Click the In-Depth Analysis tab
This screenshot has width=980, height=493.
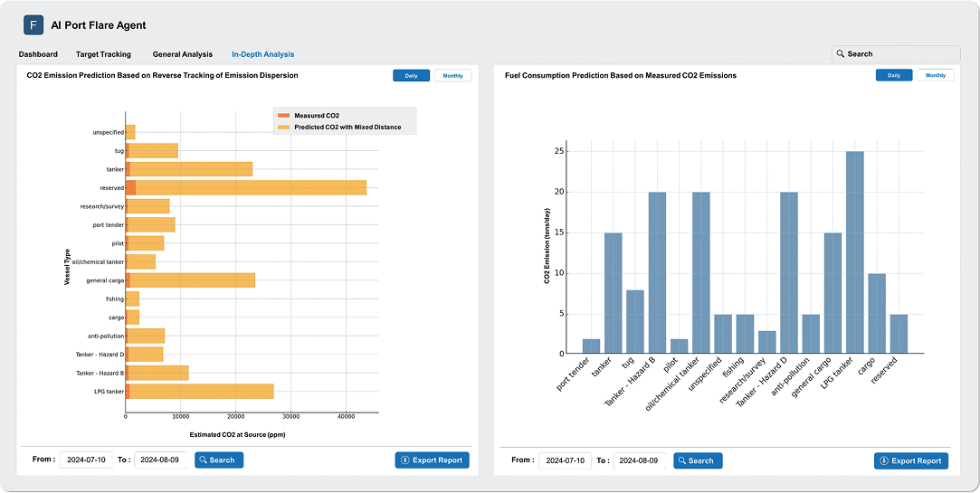(262, 54)
